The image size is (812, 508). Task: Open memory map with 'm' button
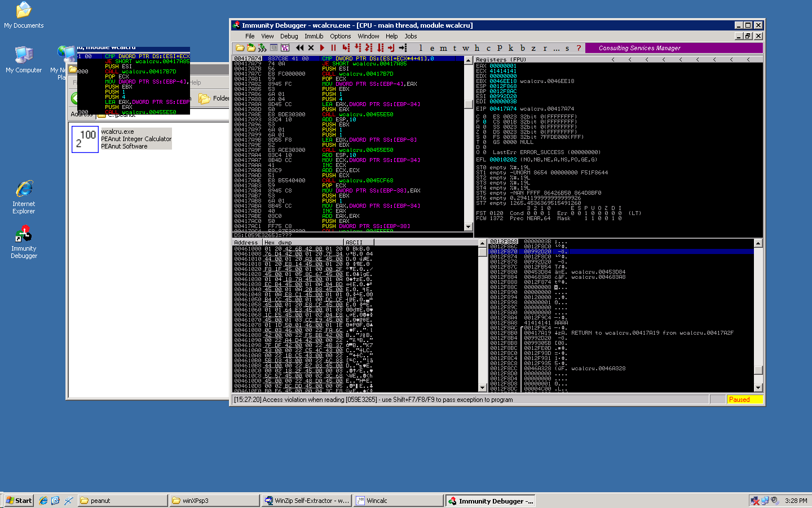(x=443, y=48)
